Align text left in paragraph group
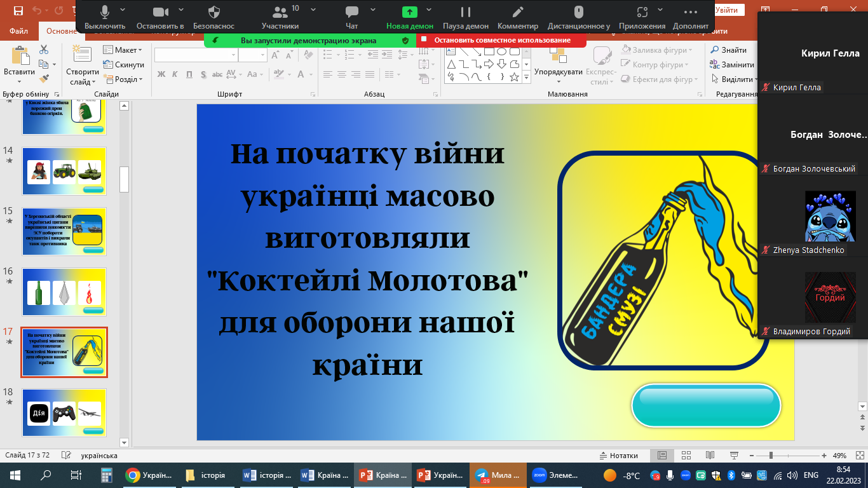 coord(327,74)
